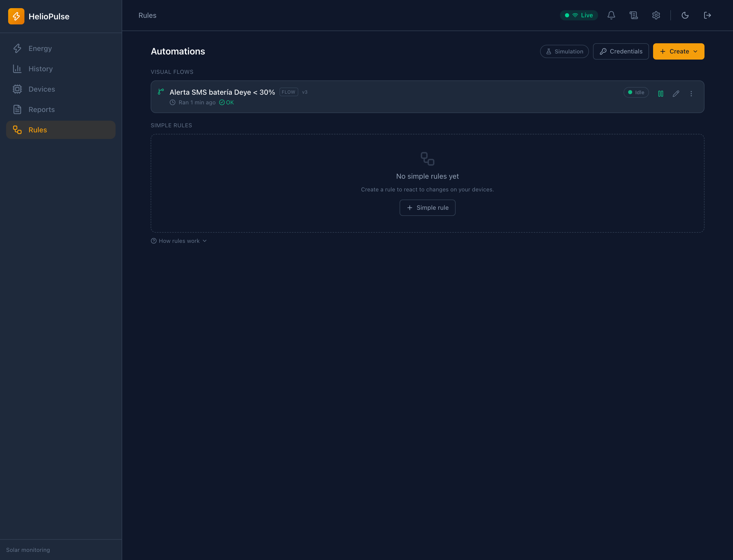Click the Idle status badge

click(x=636, y=92)
